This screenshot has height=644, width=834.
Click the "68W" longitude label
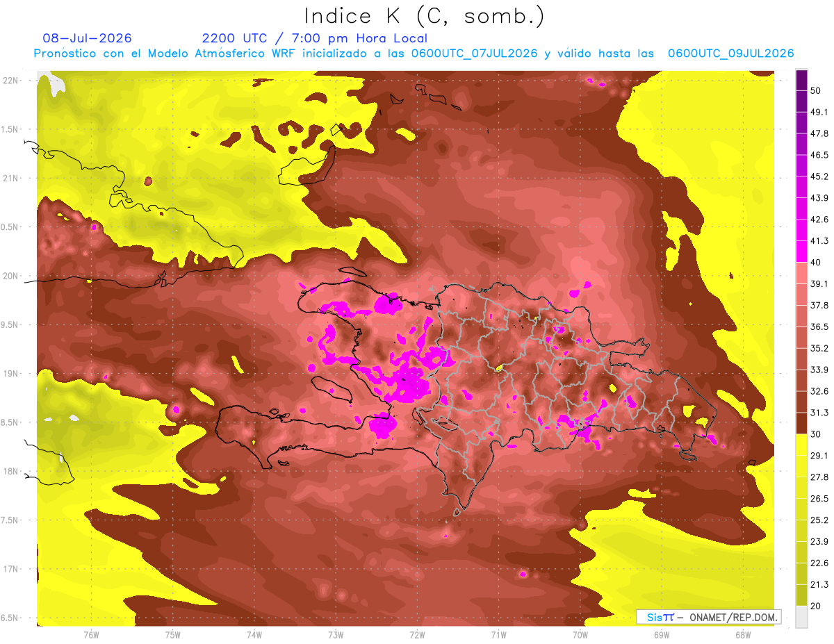pyautogui.click(x=742, y=634)
